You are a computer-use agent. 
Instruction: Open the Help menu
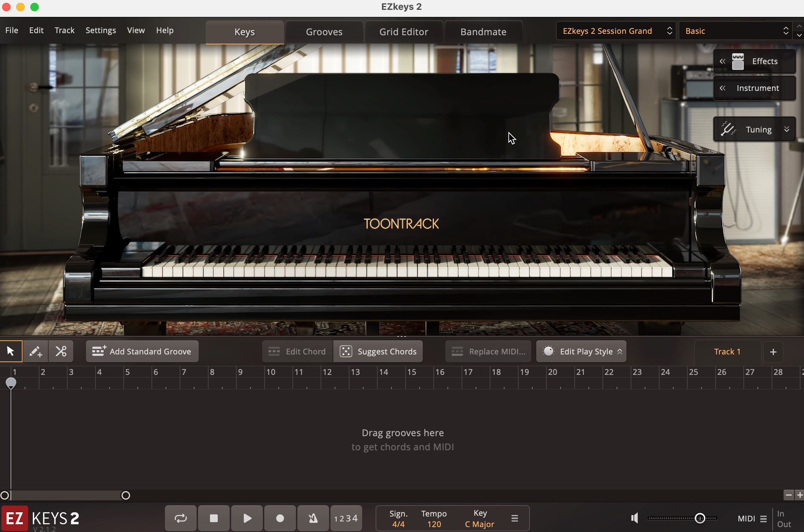click(165, 30)
